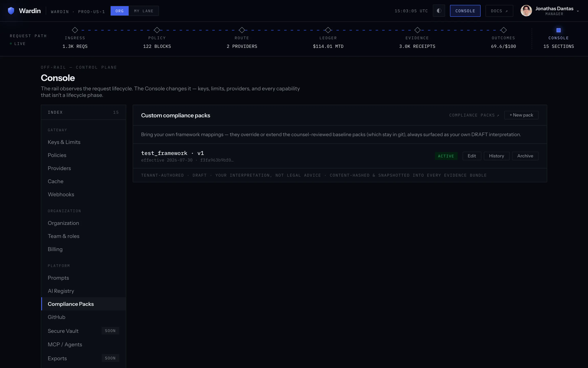The width and height of the screenshot is (588, 368).
Task: Click the $114.01 MTD ledger value
Action: tap(328, 46)
